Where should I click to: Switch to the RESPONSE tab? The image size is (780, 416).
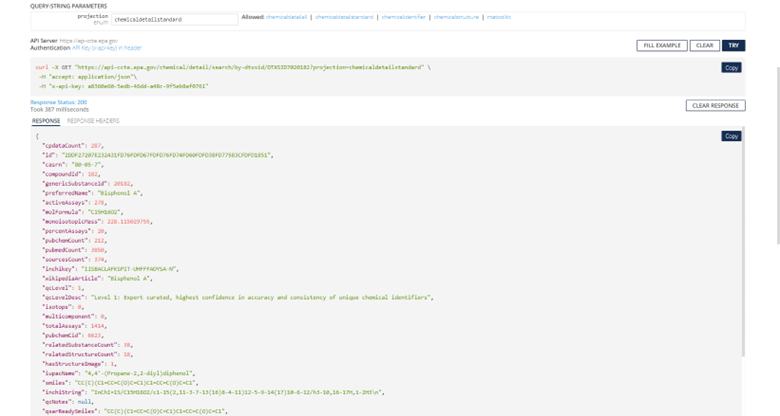coord(46,121)
